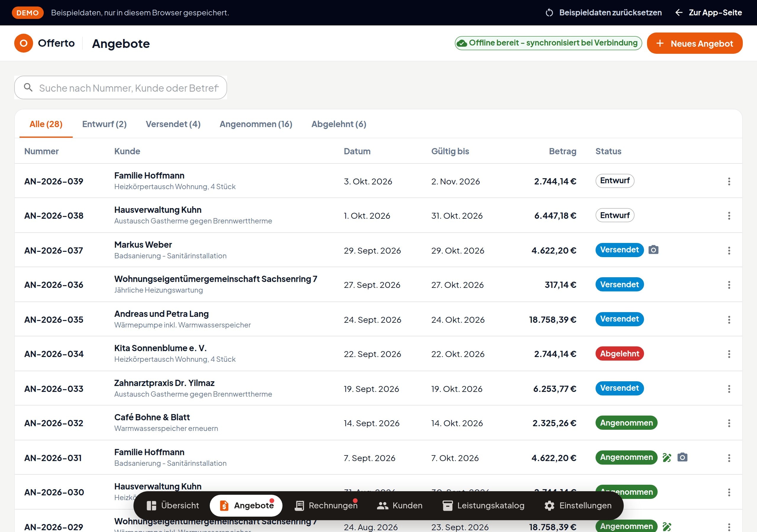Open Übersicht in the bottom navigation
This screenshot has width=757, height=532.
pos(173,505)
